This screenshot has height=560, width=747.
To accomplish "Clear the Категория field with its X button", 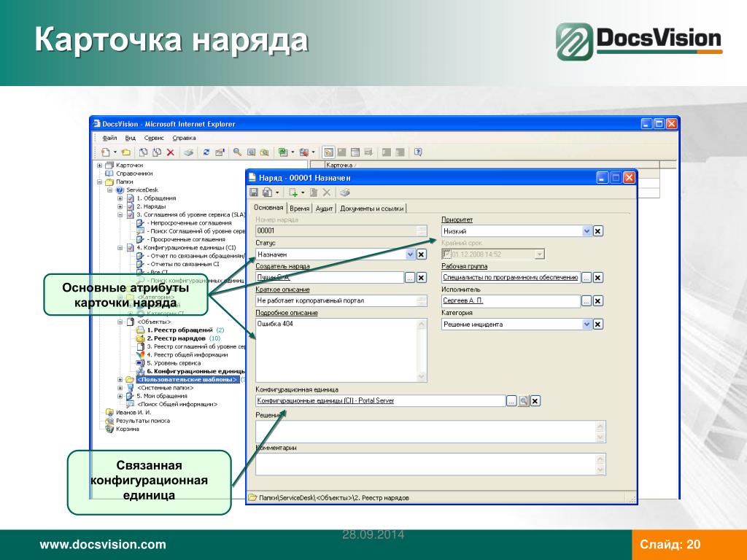I will point(598,324).
